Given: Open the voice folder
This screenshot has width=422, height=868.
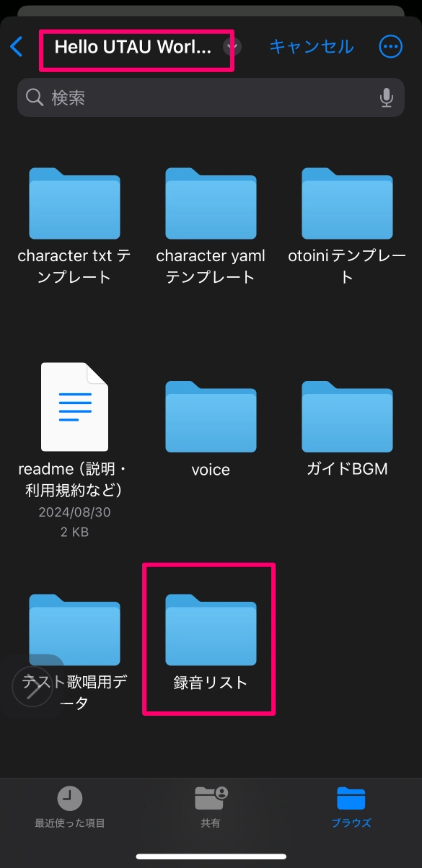Looking at the screenshot, I should tap(211, 416).
